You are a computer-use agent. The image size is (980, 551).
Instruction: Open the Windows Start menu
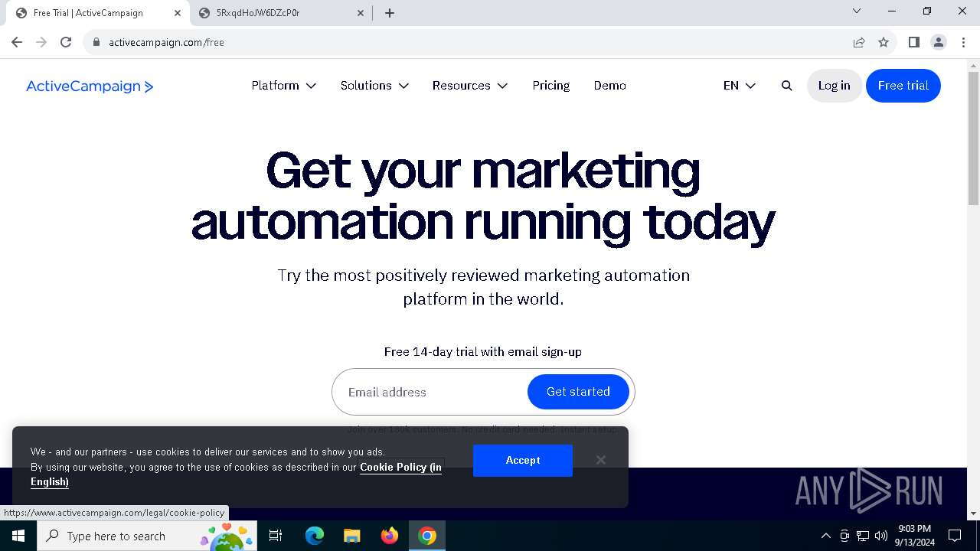(18, 536)
